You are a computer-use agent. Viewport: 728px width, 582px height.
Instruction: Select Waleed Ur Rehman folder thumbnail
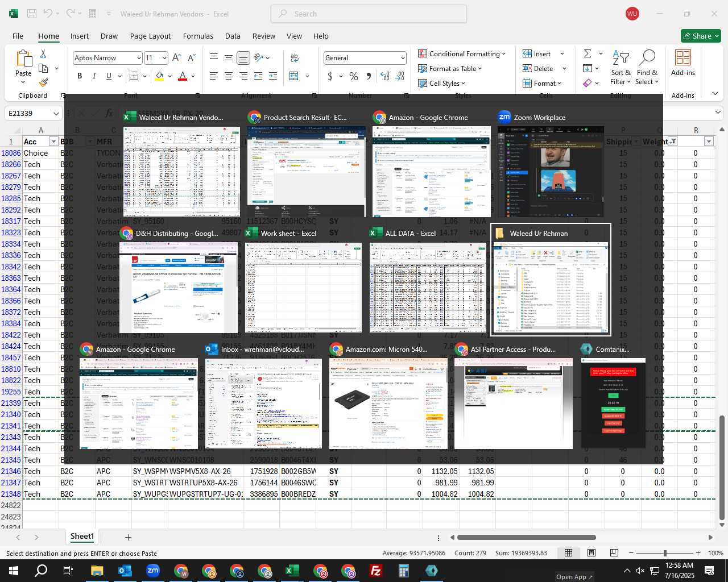(x=551, y=280)
